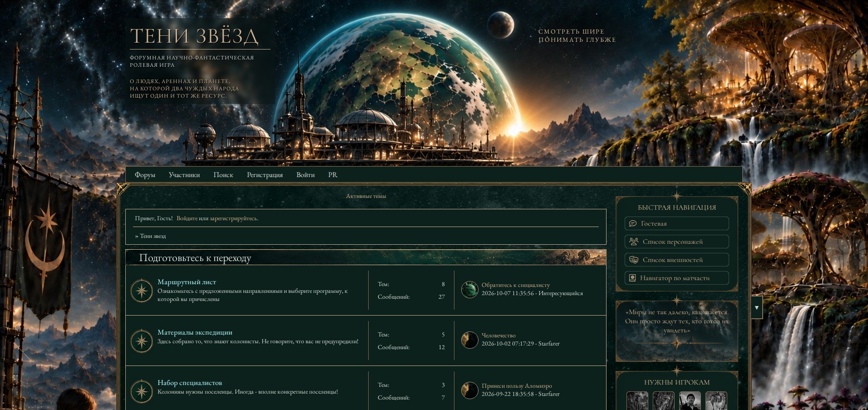The width and height of the screenshot is (868, 410).
Task: Click the Активные темы link
Action: 366,196
